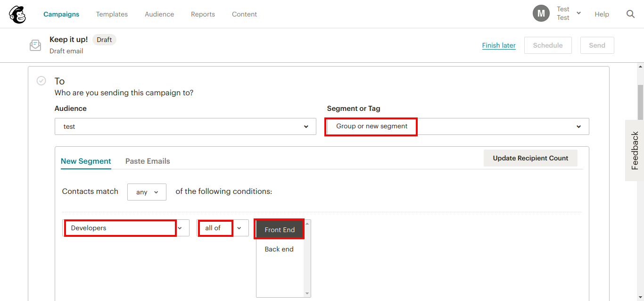Change the any match condition dropdown
The width and height of the screenshot is (644, 301).
tap(147, 192)
